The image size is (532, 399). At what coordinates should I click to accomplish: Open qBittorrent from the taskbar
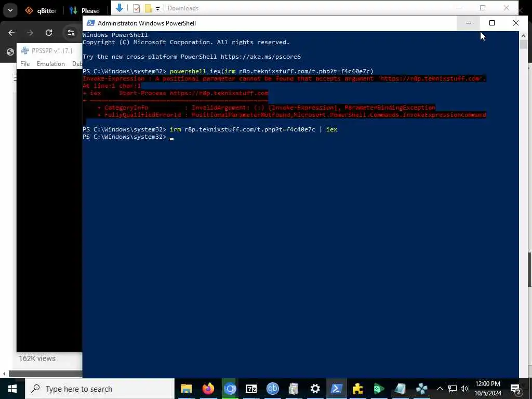click(272, 389)
